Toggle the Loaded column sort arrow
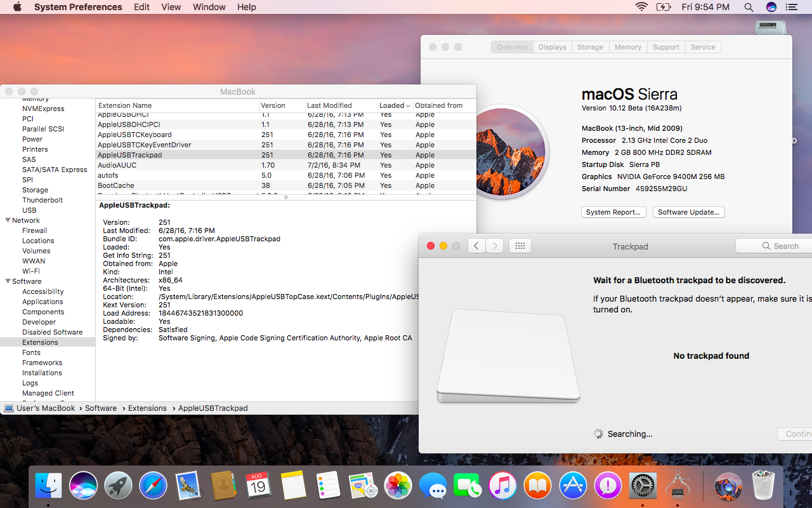The height and width of the screenshot is (508, 812). point(408,105)
